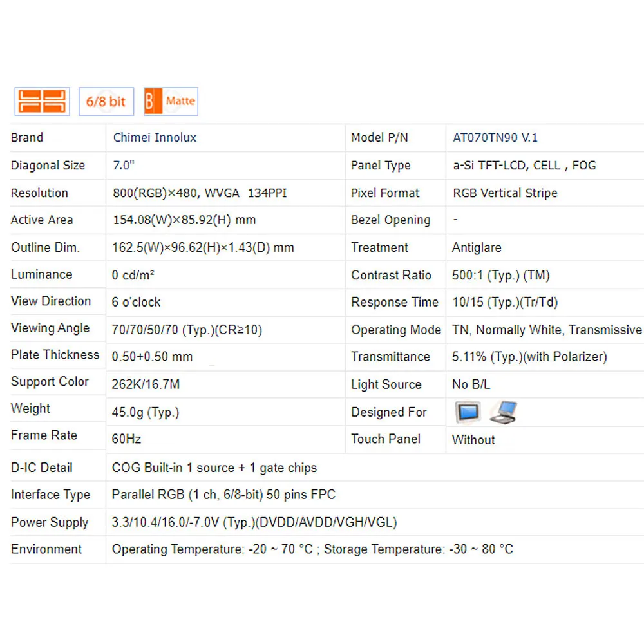Select the Operating Temperature environment text
This screenshot has width=644, height=644.
click(312, 549)
